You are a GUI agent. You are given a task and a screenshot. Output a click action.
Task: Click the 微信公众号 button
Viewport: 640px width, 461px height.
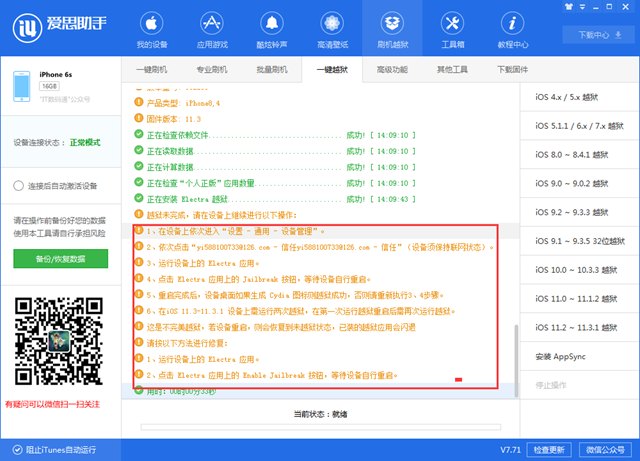(x=605, y=450)
